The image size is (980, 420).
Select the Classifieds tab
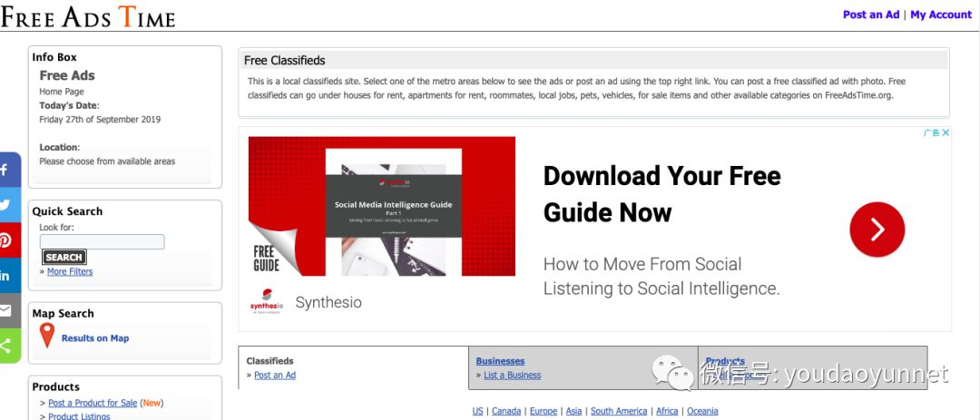[269, 361]
